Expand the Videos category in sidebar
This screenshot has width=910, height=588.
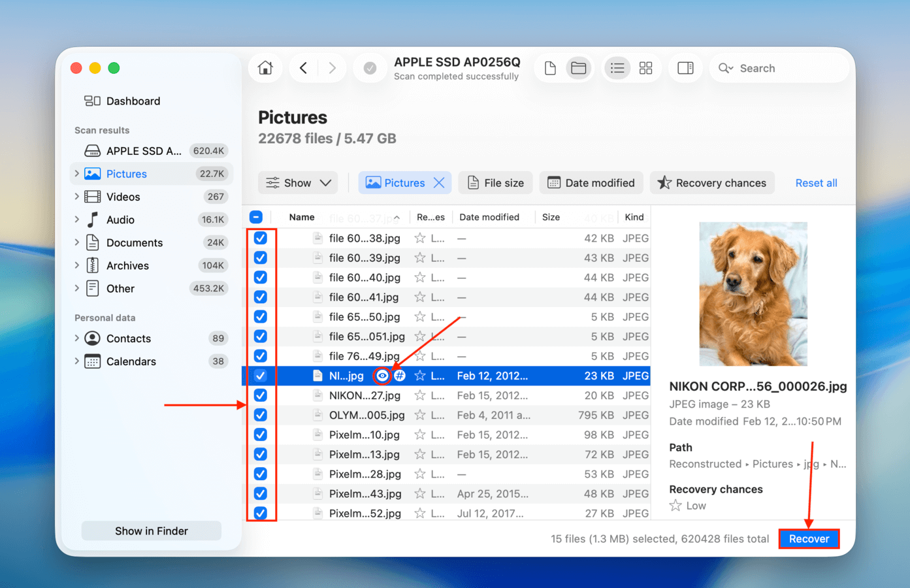[77, 197]
